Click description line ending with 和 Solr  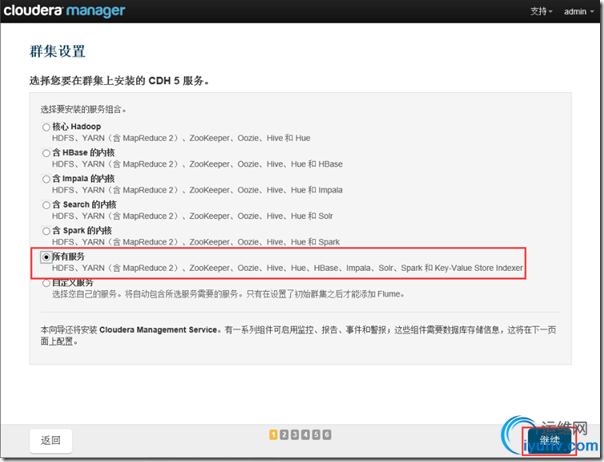(193, 216)
